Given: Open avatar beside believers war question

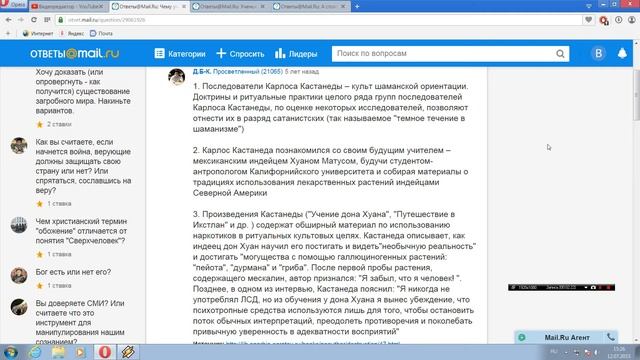Looking at the screenshot, I should point(19,145).
